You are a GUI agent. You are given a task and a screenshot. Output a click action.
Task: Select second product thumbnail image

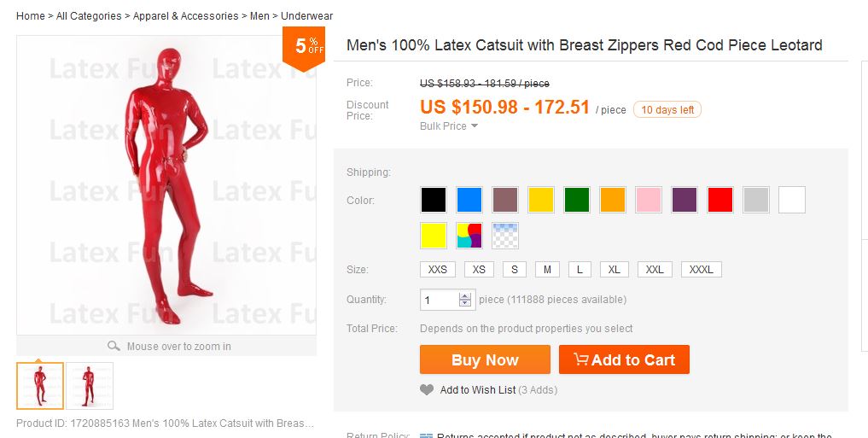click(x=90, y=386)
